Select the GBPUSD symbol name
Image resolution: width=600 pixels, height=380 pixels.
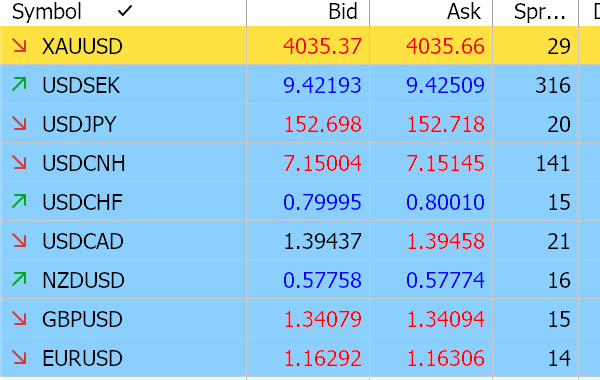[x=82, y=320]
